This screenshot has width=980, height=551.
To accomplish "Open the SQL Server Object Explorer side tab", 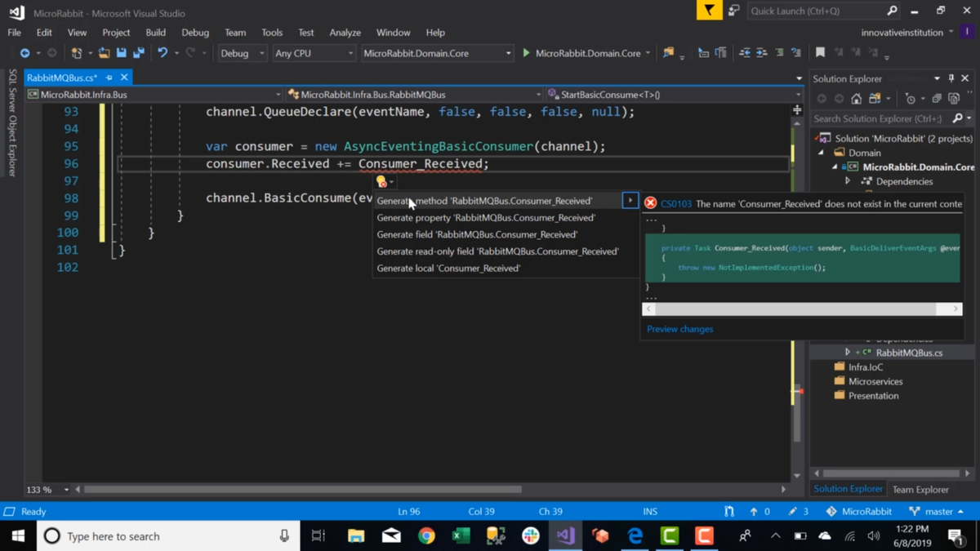I will point(12,122).
